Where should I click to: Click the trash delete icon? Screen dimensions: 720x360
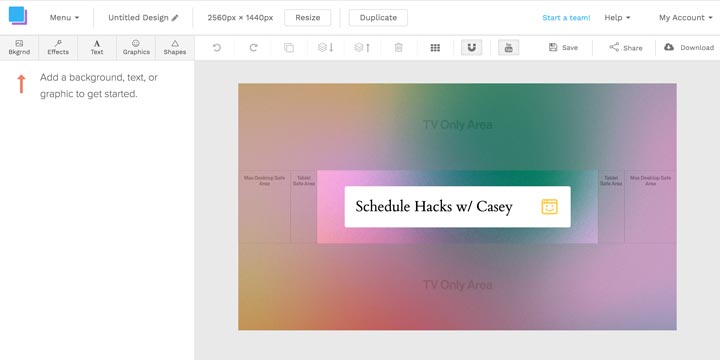click(x=399, y=47)
